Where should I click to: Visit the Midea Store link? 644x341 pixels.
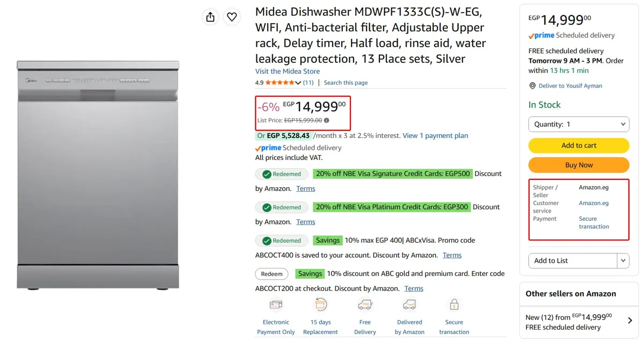coord(287,71)
